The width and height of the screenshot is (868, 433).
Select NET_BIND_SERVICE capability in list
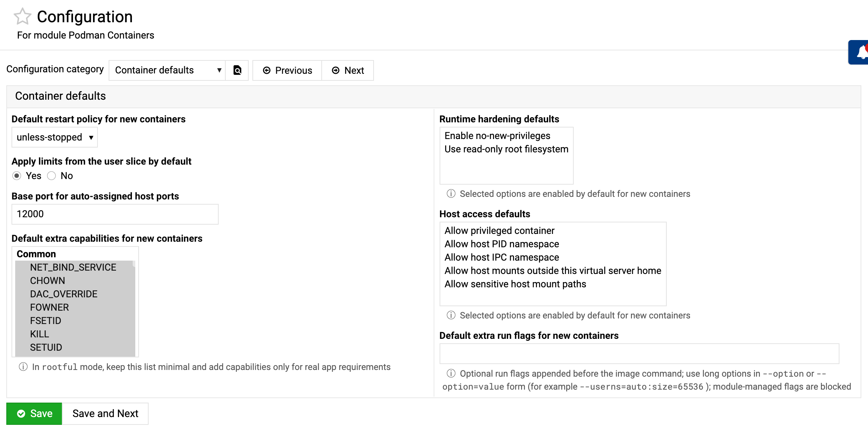coord(73,267)
